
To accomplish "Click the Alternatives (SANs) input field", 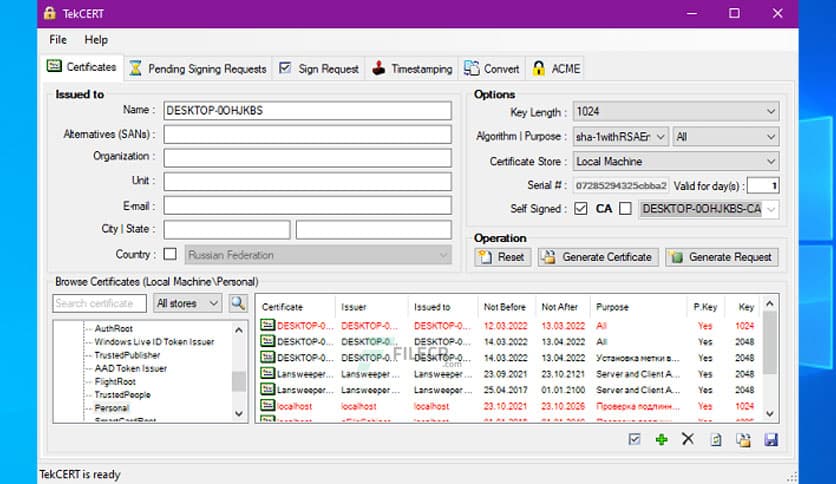I will pyautogui.click(x=308, y=134).
